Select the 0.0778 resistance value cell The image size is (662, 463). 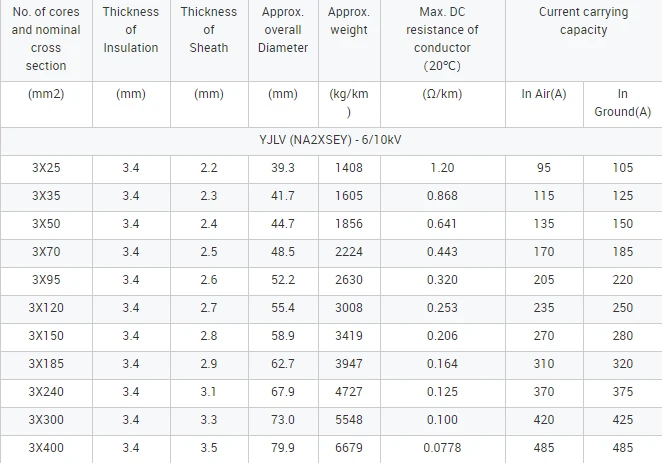coord(442,448)
